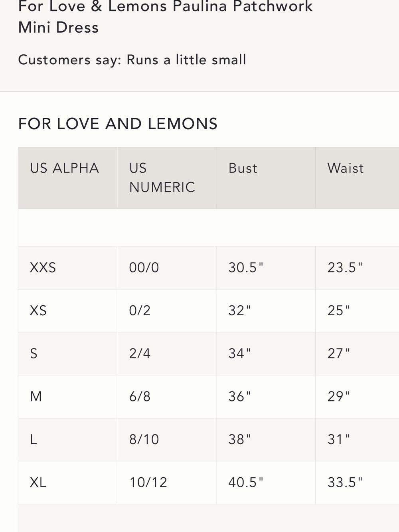Select the FOR LOVE AND LEMONS heading
Screen dimensions: 399x532
tap(118, 124)
